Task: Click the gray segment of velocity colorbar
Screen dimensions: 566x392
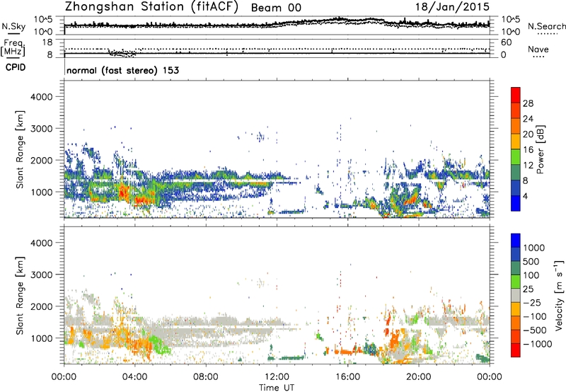Action: pos(516,296)
